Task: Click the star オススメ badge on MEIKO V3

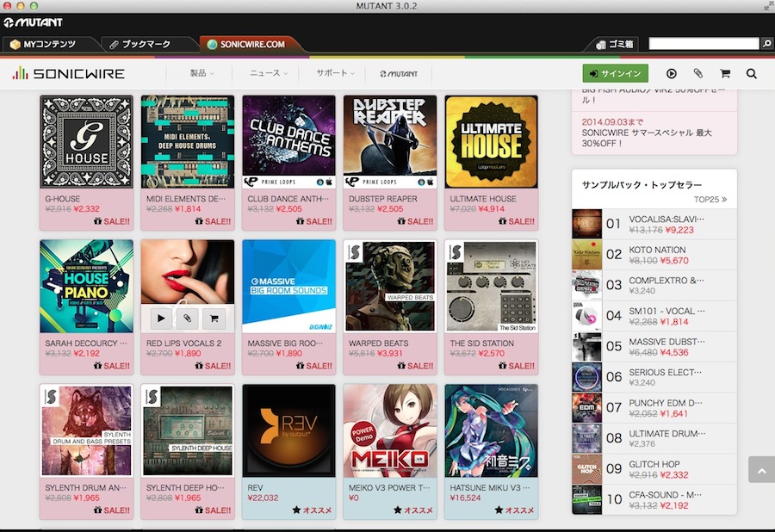Action: [413, 510]
